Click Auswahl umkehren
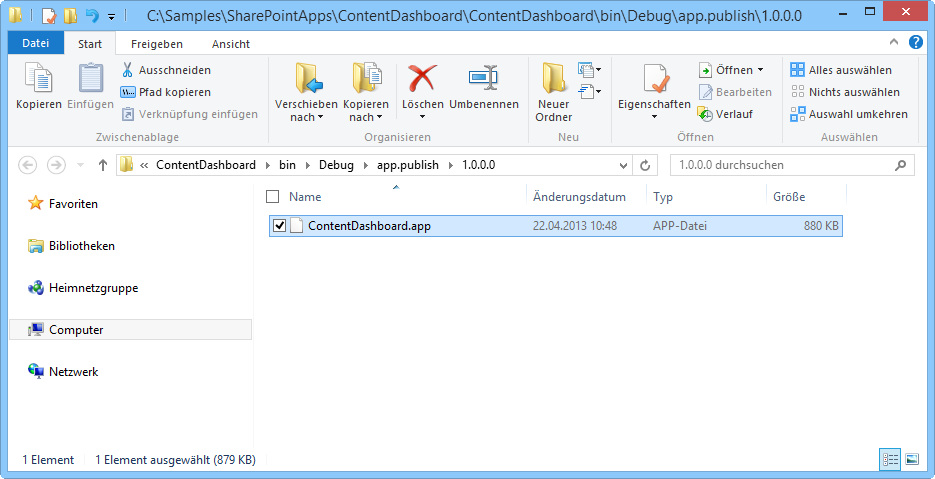935x479 pixels. tap(849, 114)
